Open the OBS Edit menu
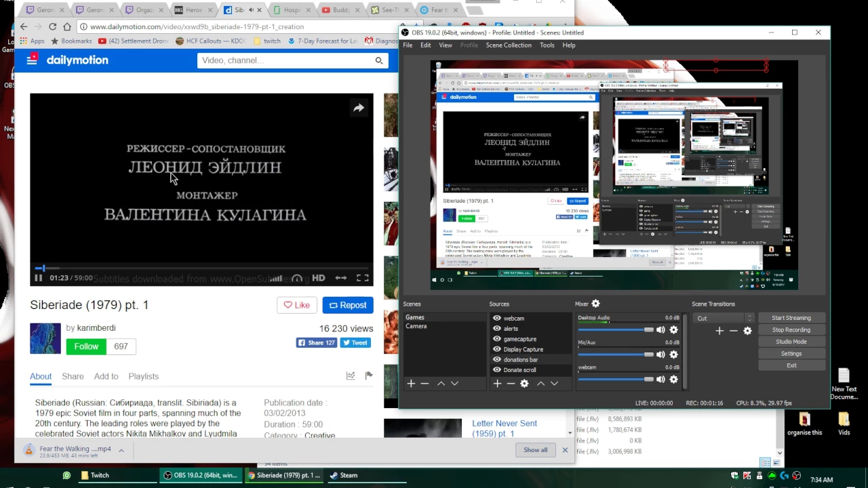 [425, 45]
